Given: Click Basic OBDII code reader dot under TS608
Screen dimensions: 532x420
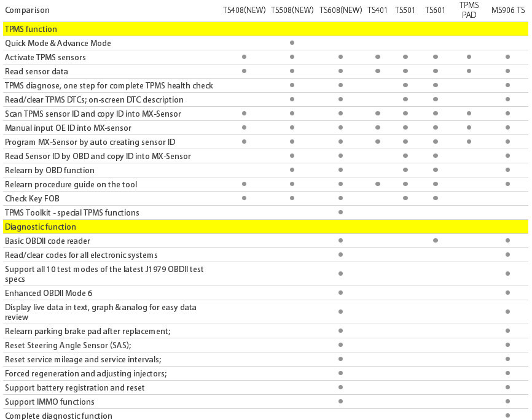Looking at the screenshot, I should (341, 241).
